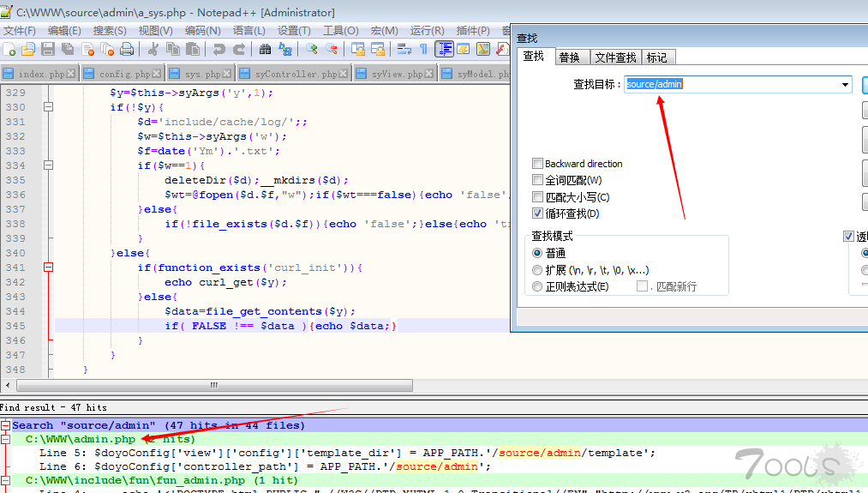Collapse red fold marker at line 341
Screen dimensions: 868x493
(49, 268)
